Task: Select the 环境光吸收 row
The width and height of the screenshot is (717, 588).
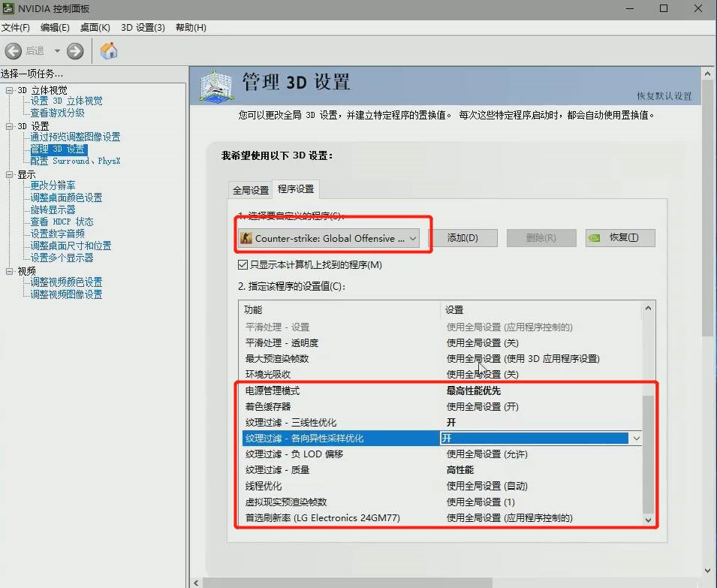Action: [441, 375]
